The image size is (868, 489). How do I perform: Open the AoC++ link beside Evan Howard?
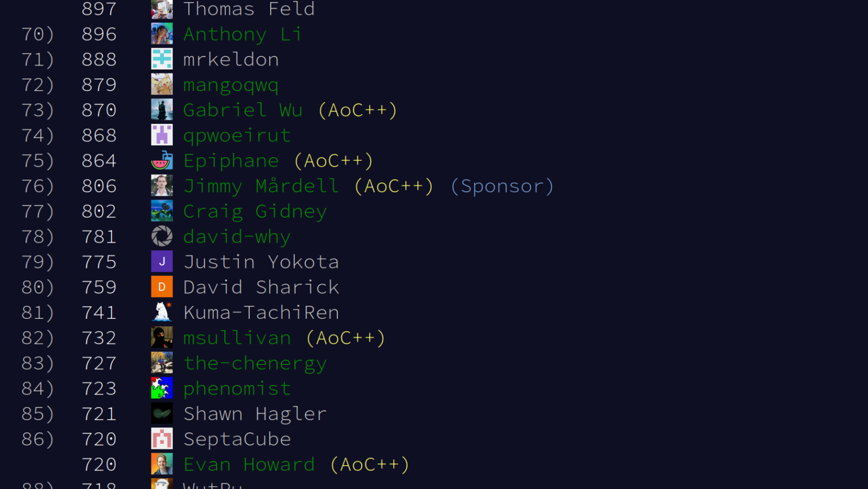point(370,465)
